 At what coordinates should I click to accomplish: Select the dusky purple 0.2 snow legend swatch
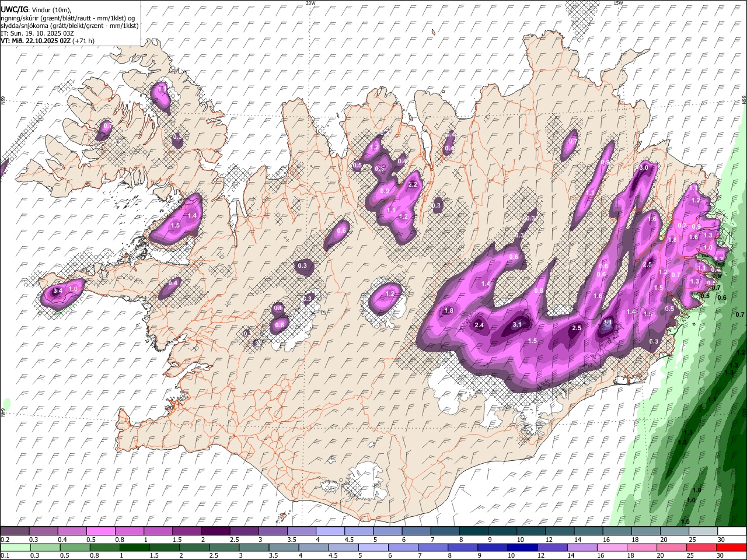(15, 531)
